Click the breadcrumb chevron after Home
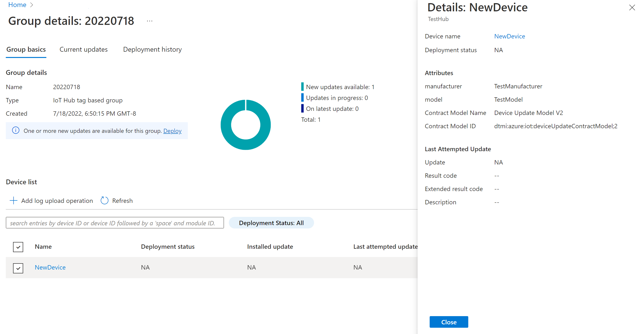The image size is (644, 334). [x=31, y=5]
